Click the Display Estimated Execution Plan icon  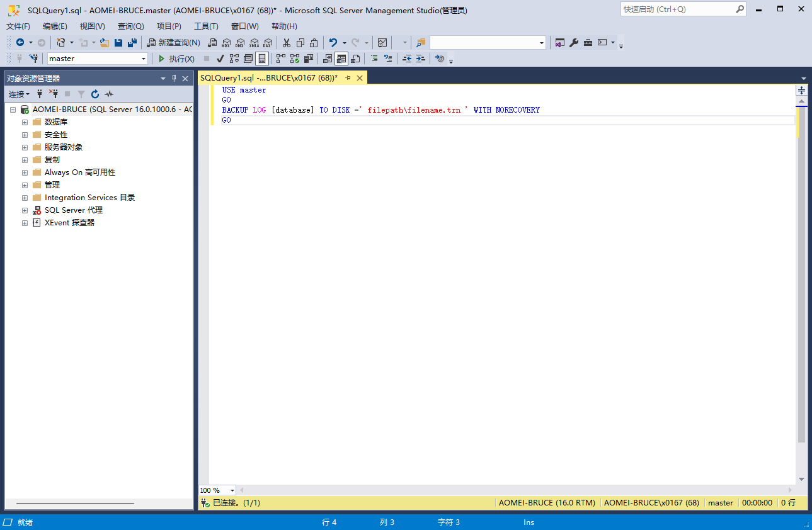point(234,59)
